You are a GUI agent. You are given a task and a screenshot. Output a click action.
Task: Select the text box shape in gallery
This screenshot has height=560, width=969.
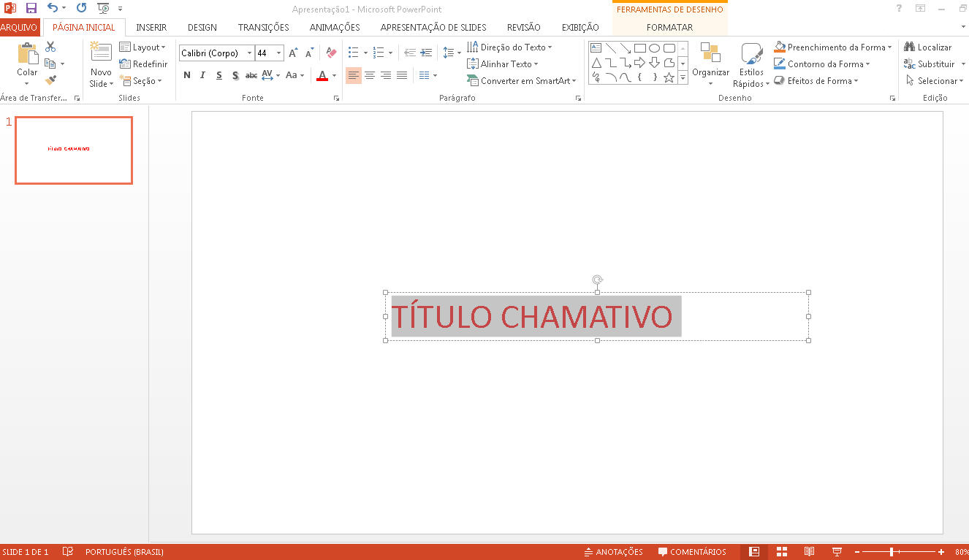coord(596,48)
